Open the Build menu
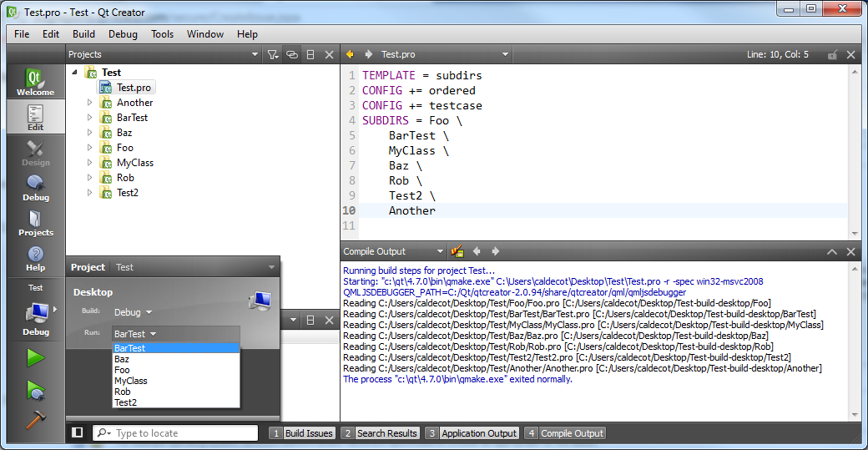This screenshot has width=868, height=450. [83, 34]
